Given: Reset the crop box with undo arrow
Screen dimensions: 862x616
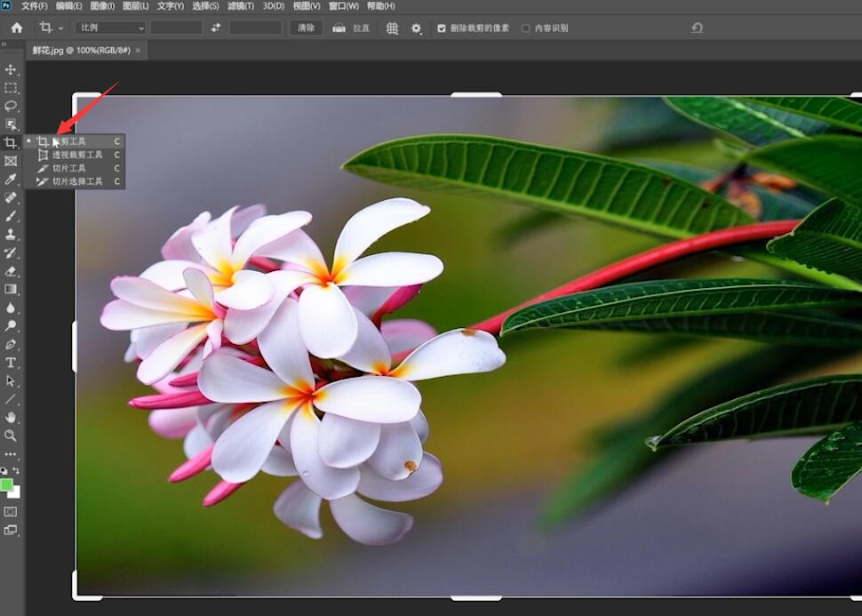Looking at the screenshot, I should (x=697, y=28).
